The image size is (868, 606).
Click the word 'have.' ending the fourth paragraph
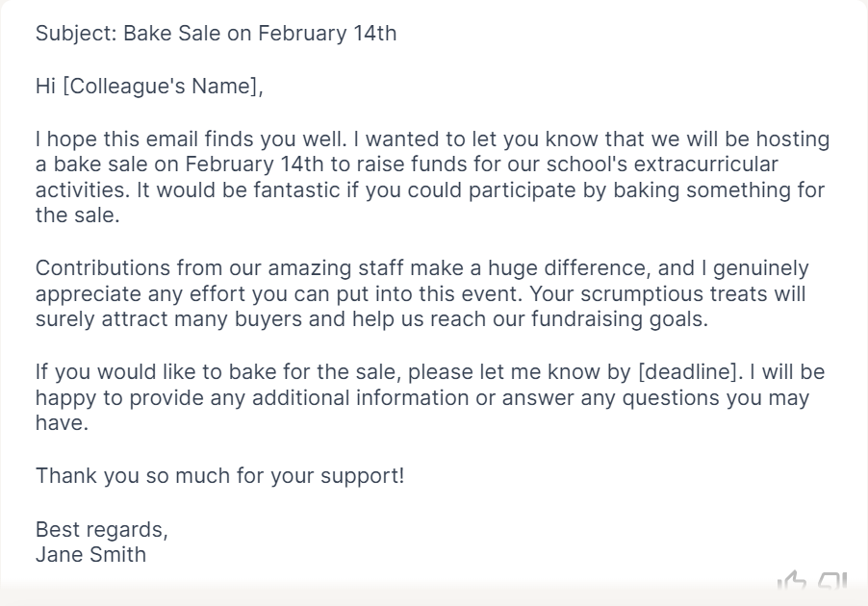(x=62, y=423)
